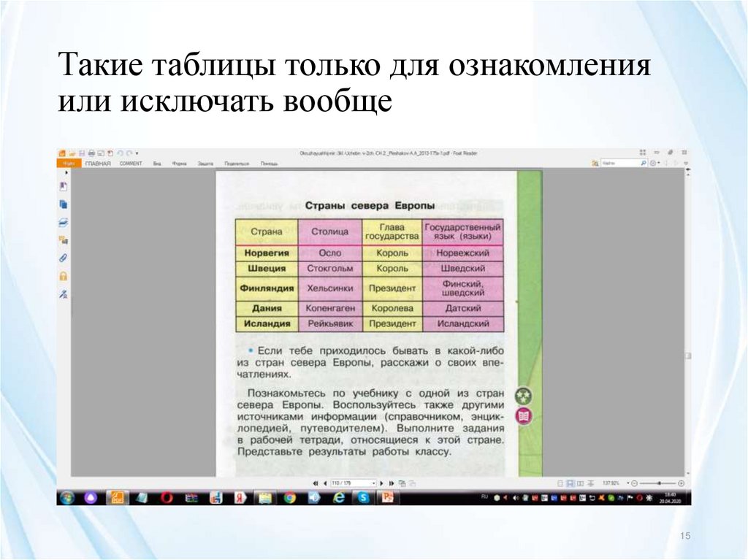This screenshot has height=560, width=748.
Task: Expand the page number dropdown arrow
Action: point(373,483)
